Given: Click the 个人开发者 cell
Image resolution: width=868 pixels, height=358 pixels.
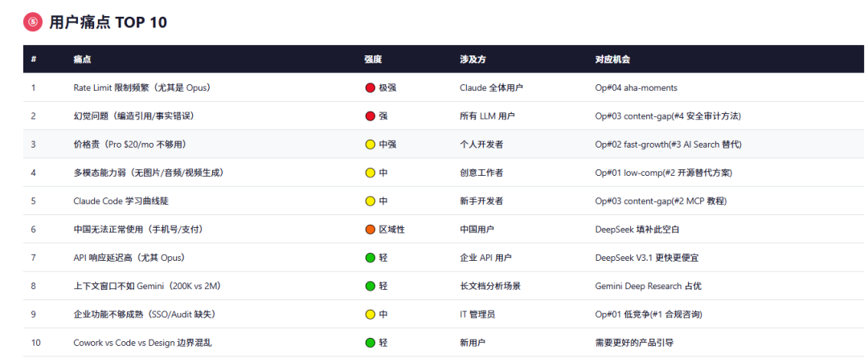Looking at the screenshot, I should coord(481,144).
